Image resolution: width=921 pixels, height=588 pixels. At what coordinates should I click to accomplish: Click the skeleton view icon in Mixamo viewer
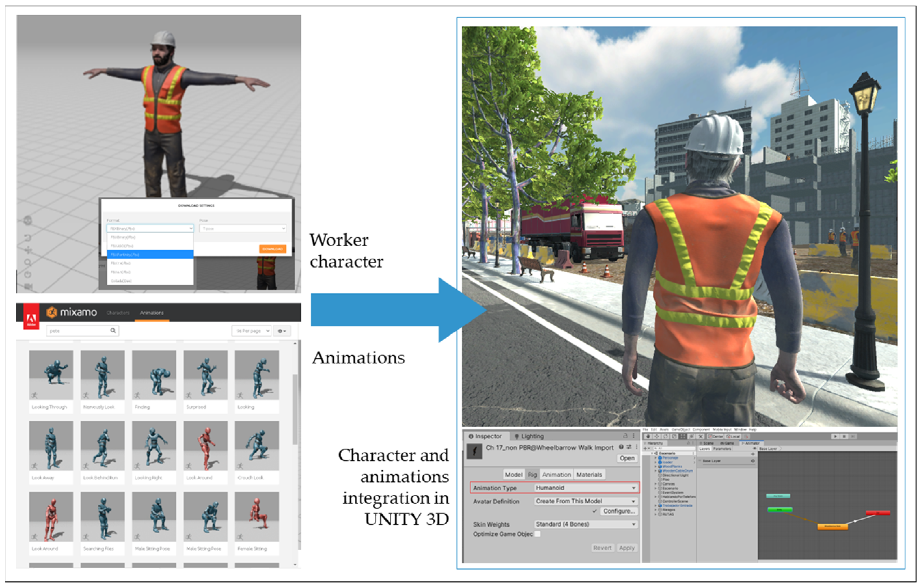28,221
